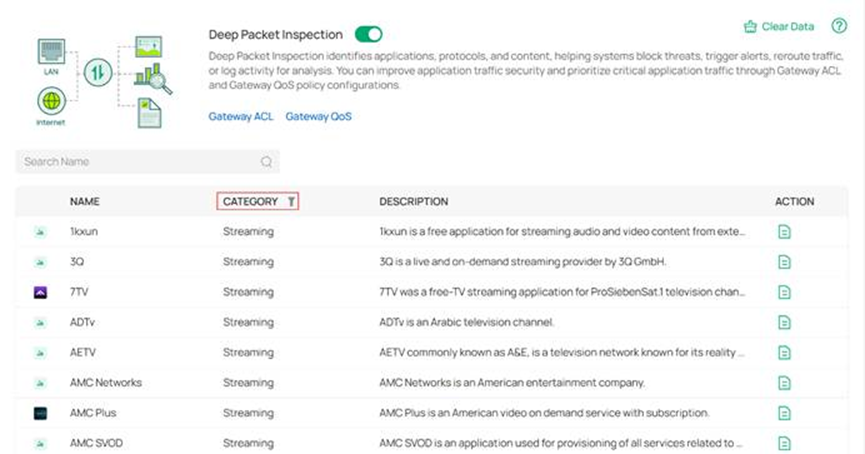Click the American entertainment company description

tap(511, 382)
